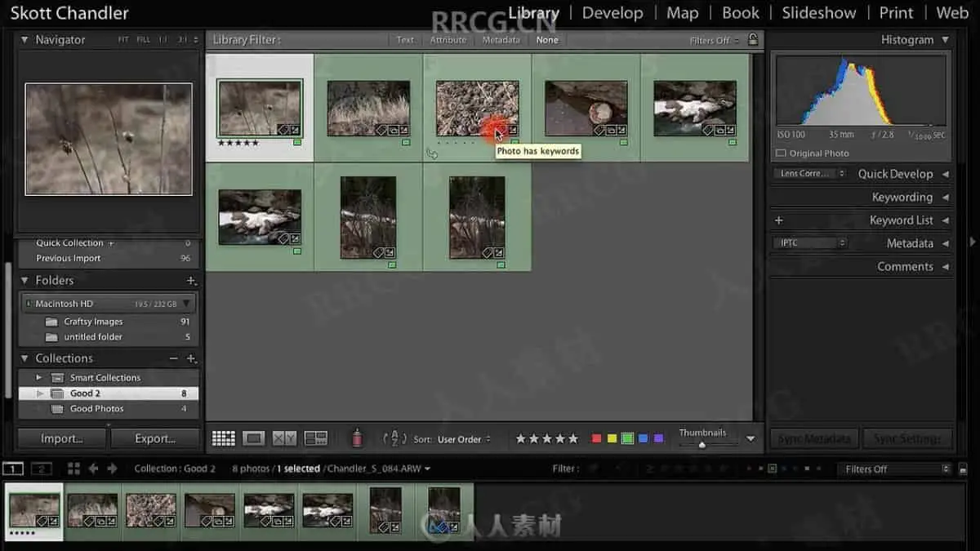Set the rating to one star in toolbar
This screenshot has width=980, height=551.
pos(520,438)
